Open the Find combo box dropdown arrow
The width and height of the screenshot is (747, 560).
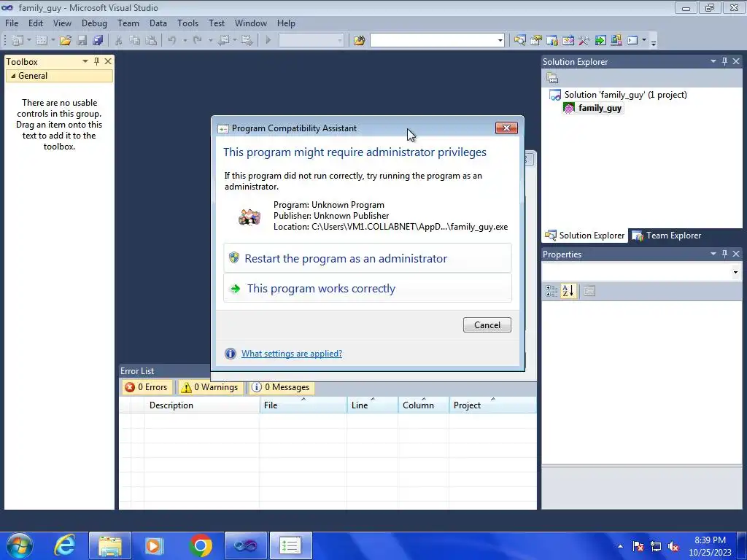pos(500,41)
